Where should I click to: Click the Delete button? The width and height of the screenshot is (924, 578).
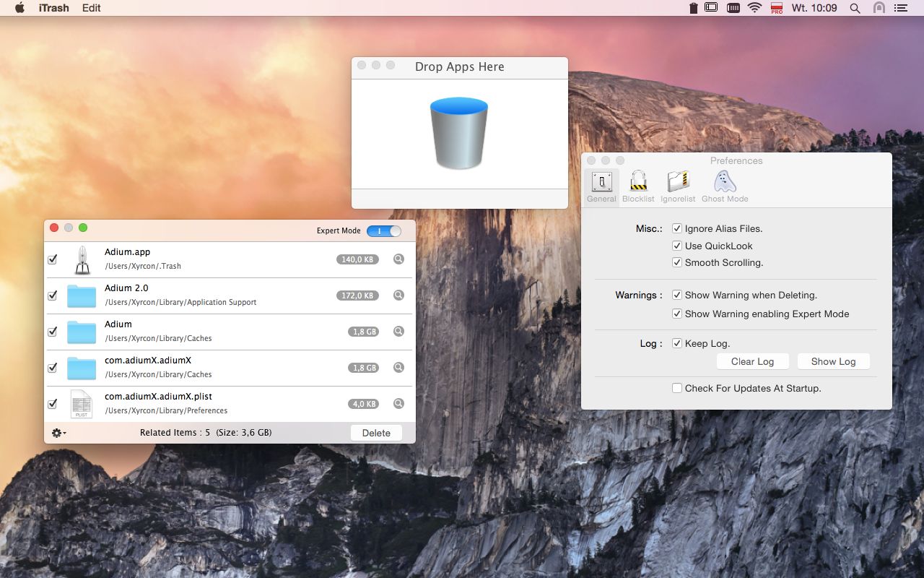pyautogui.click(x=376, y=433)
